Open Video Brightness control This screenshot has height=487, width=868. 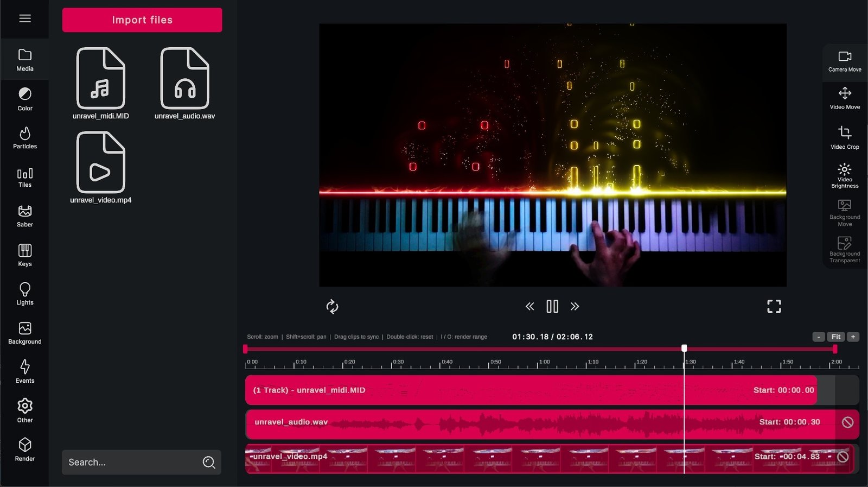coord(845,175)
